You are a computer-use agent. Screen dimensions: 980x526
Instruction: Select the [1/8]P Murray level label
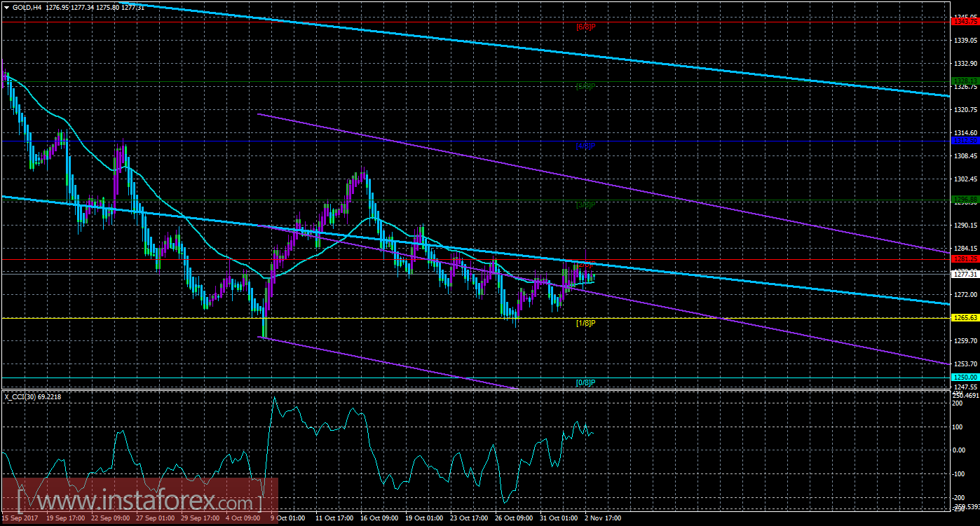[x=585, y=323]
